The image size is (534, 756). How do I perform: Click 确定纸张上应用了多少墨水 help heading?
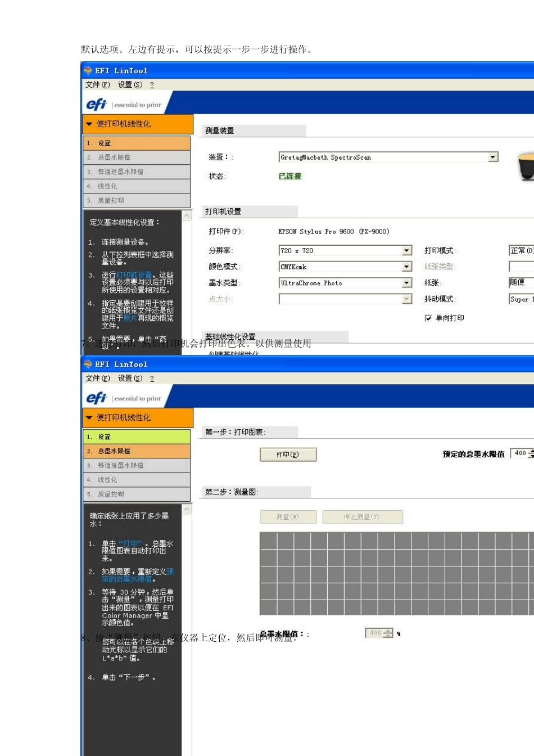point(129,520)
